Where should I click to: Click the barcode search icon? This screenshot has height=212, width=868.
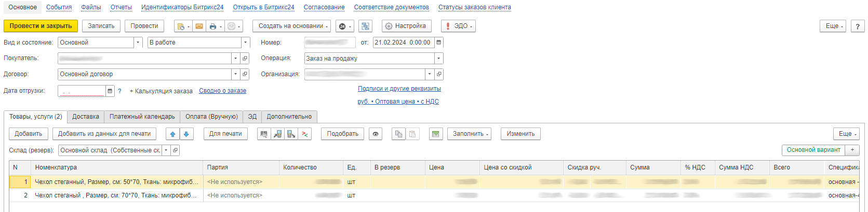(x=264, y=134)
